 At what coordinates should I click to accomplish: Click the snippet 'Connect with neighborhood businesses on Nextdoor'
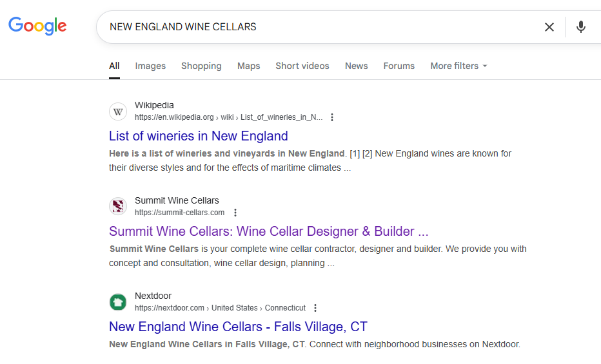415,344
